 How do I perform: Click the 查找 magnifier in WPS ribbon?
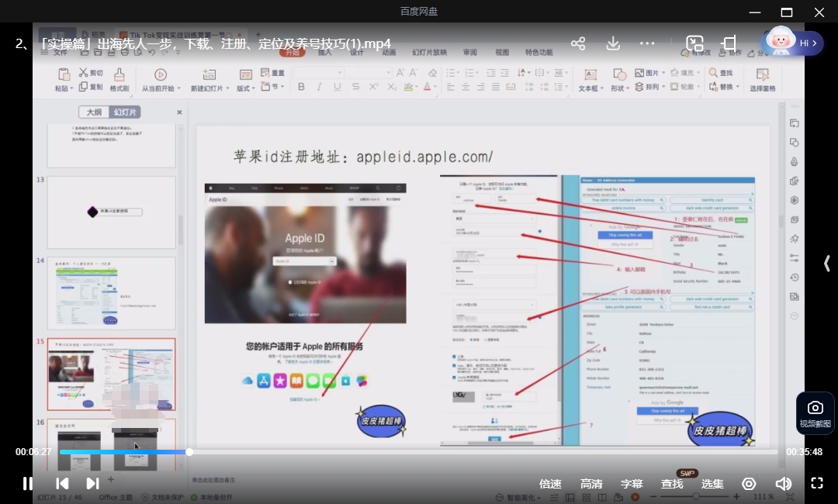coord(714,73)
